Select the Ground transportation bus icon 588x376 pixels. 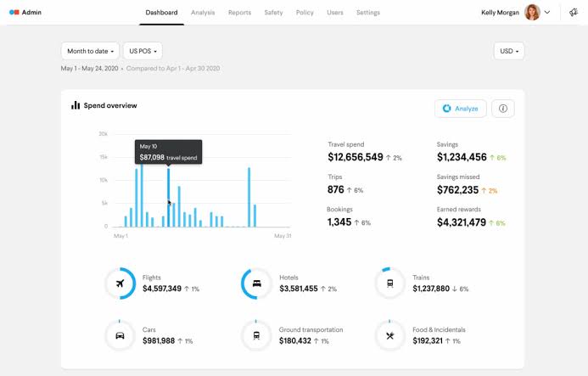[256, 335]
